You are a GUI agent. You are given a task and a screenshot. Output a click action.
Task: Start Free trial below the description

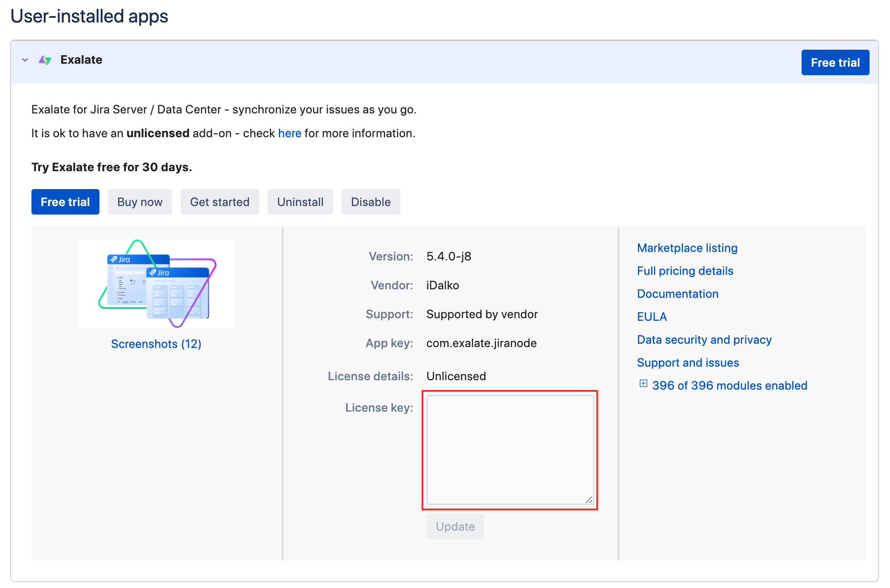[65, 202]
